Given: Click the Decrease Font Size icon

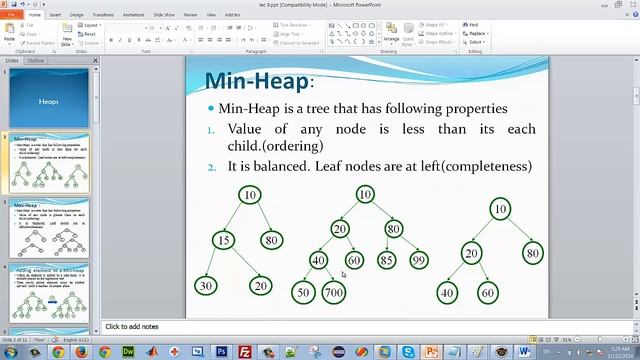Looking at the screenshot, I should pyautogui.click(x=176, y=28).
